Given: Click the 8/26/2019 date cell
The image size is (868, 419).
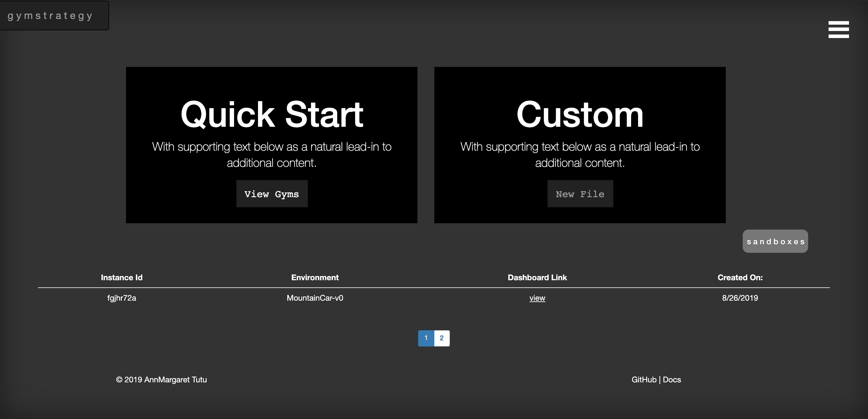Looking at the screenshot, I should point(740,298).
